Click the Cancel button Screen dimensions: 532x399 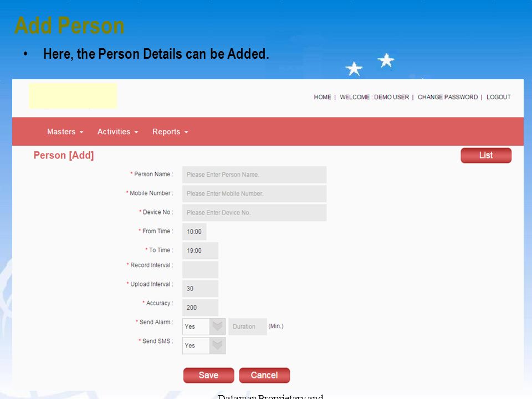click(x=264, y=375)
